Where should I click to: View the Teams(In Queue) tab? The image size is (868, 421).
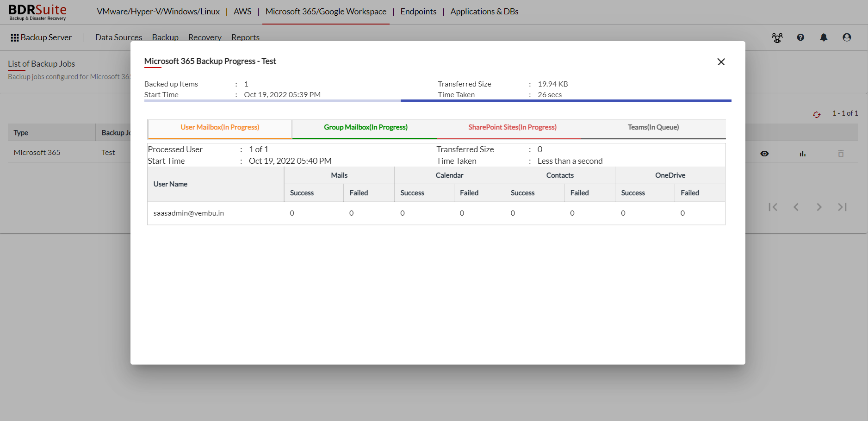click(x=653, y=128)
